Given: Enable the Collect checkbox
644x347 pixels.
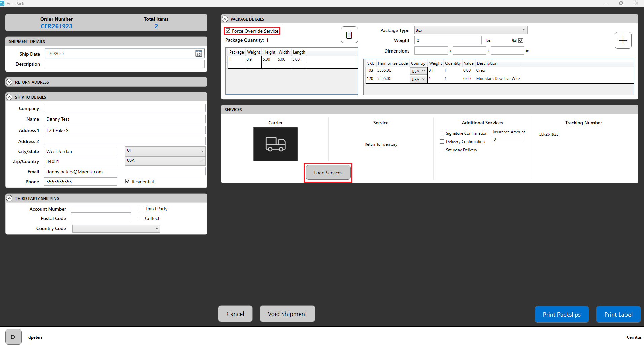Looking at the screenshot, I should pos(141,218).
